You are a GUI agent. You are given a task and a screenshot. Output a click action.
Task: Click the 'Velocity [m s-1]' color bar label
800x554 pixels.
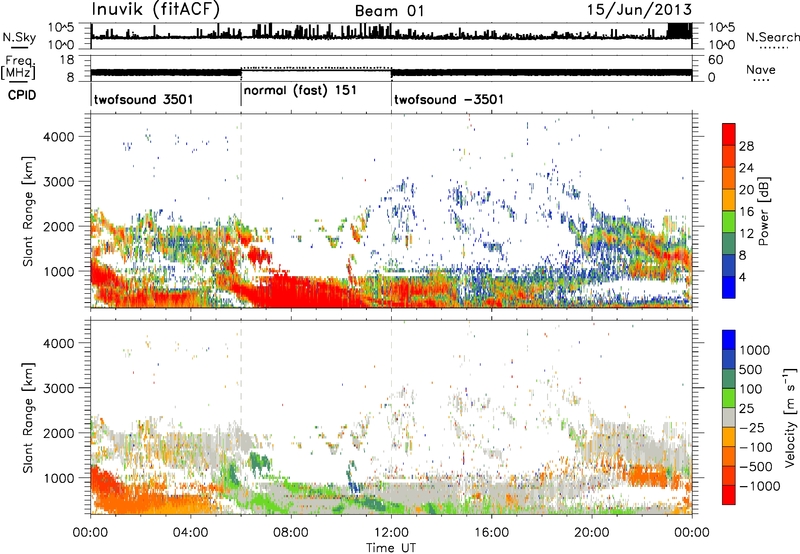(790, 417)
